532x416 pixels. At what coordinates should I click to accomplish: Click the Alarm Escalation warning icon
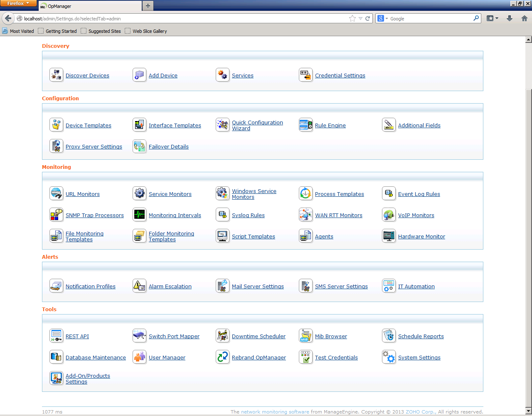(x=139, y=286)
